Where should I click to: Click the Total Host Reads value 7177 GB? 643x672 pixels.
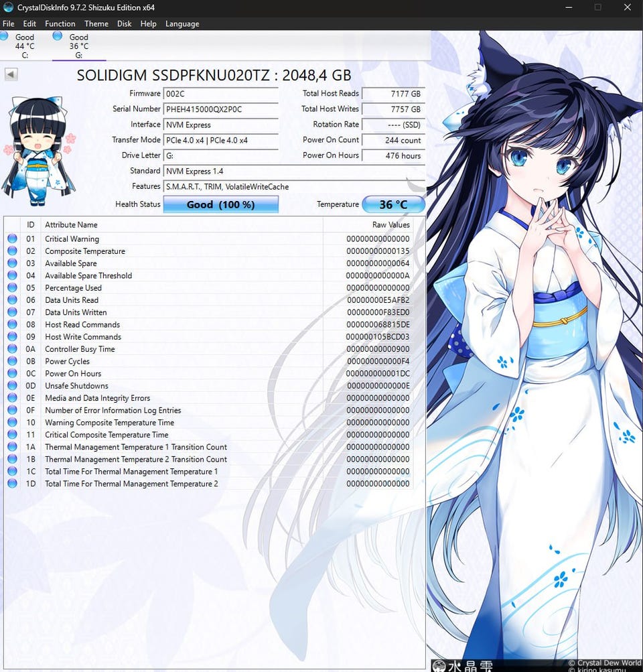(x=393, y=94)
